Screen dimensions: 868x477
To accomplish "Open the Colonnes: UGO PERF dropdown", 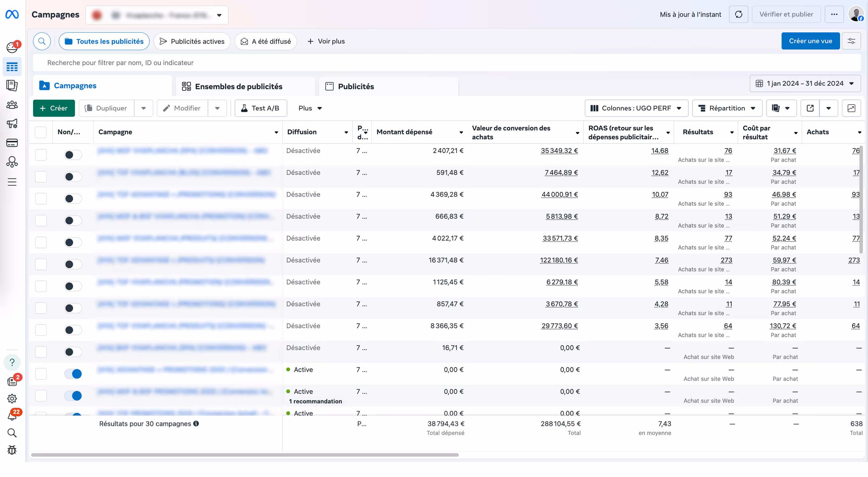I will point(636,108).
